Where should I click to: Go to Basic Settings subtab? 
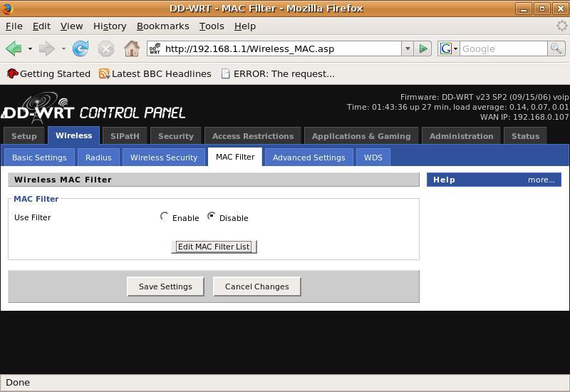39,157
